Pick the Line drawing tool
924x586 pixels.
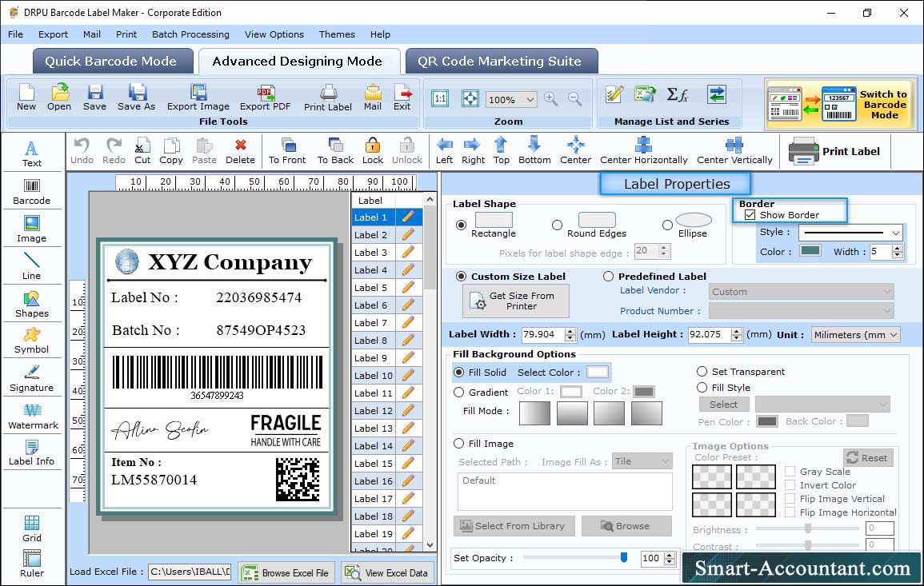coord(32,266)
